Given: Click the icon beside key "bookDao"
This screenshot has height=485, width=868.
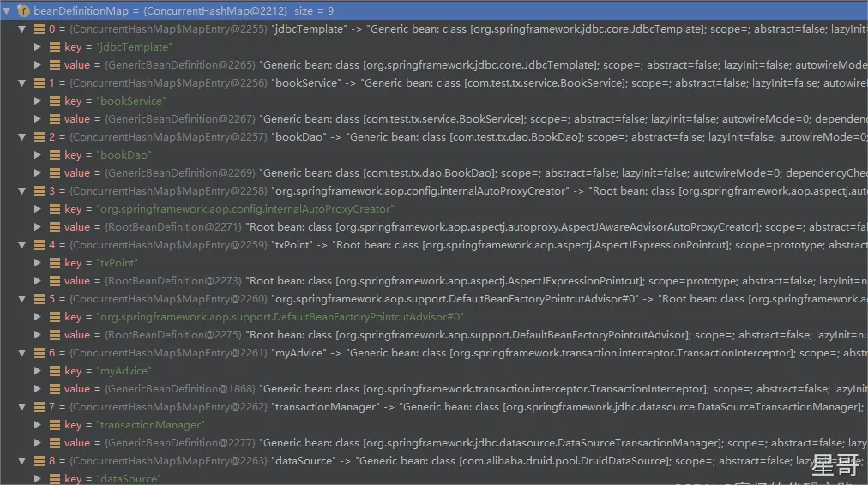Looking at the screenshot, I should pos(53,155).
